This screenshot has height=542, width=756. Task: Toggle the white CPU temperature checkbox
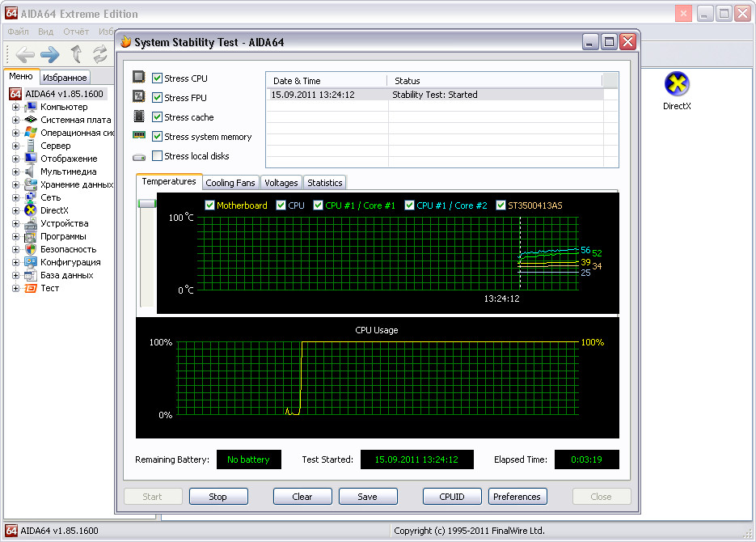281,205
